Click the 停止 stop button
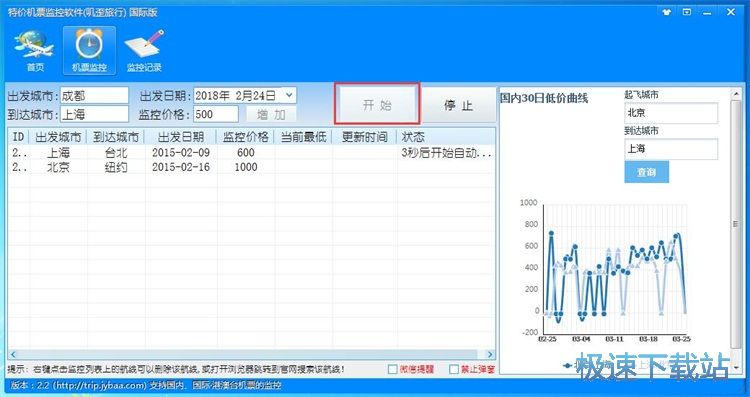Screen dimensions: 750x397 click(x=458, y=105)
